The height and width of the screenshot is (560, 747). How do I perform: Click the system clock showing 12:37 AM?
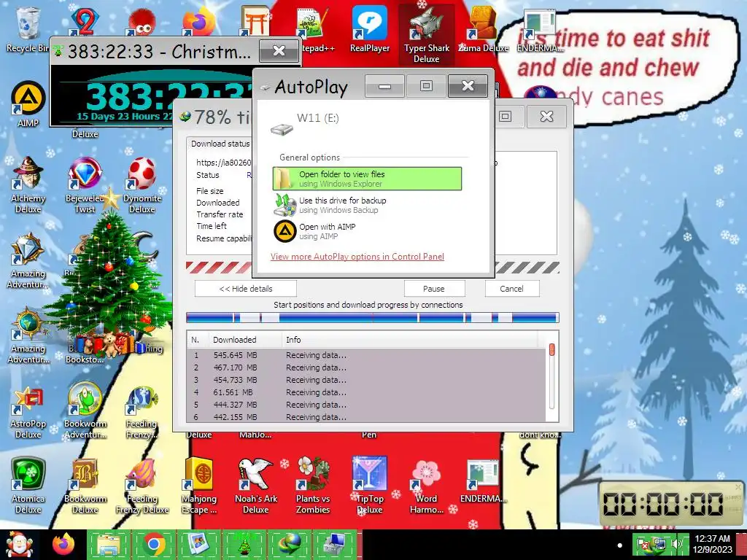click(712, 544)
